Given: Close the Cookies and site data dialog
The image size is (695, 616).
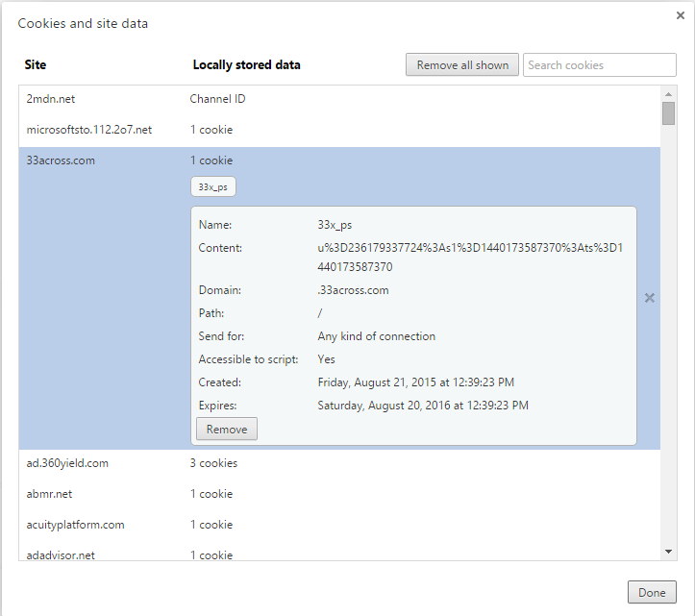Looking at the screenshot, I should tap(681, 15).
